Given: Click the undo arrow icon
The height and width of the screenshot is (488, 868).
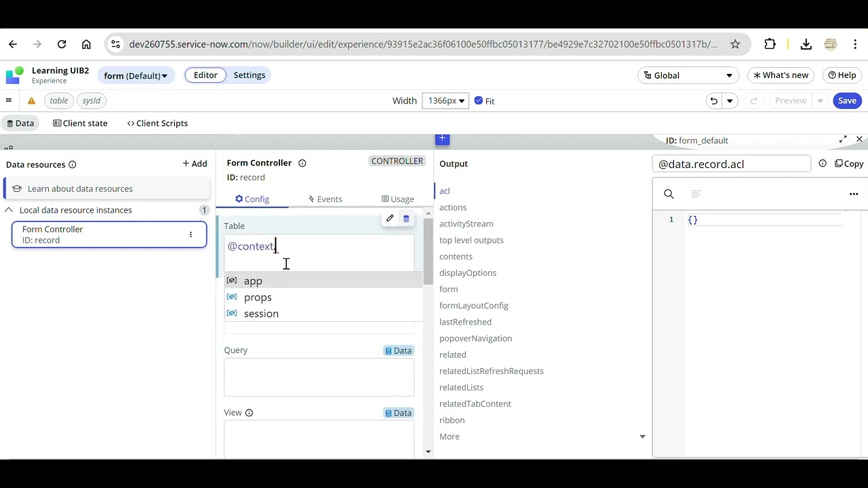Looking at the screenshot, I should click(713, 101).
